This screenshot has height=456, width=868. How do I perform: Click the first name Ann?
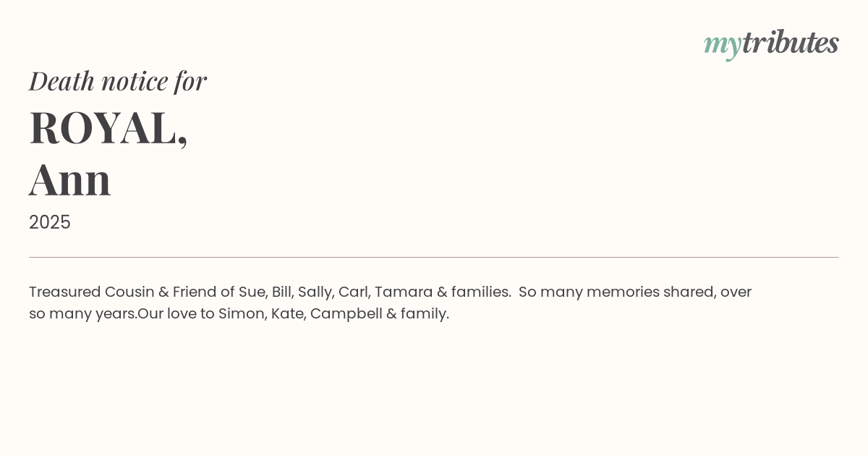(70, 180)
